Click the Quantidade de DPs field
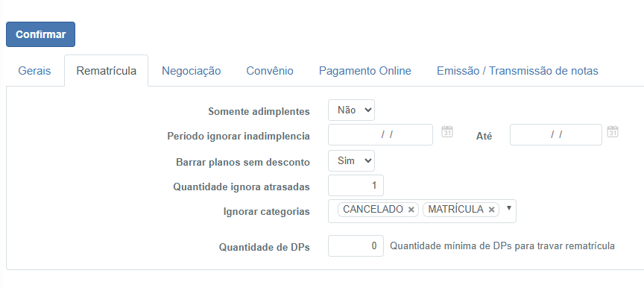The image size is (644, 288). click(x=356, y=245)
